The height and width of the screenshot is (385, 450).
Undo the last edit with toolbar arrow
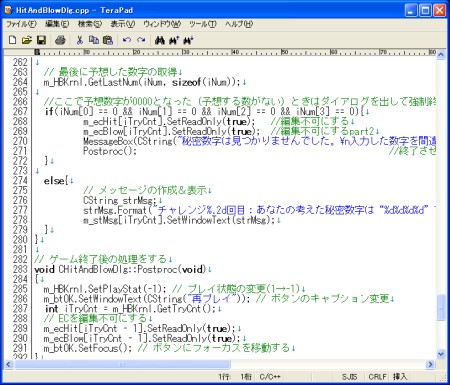coord(127,40)
